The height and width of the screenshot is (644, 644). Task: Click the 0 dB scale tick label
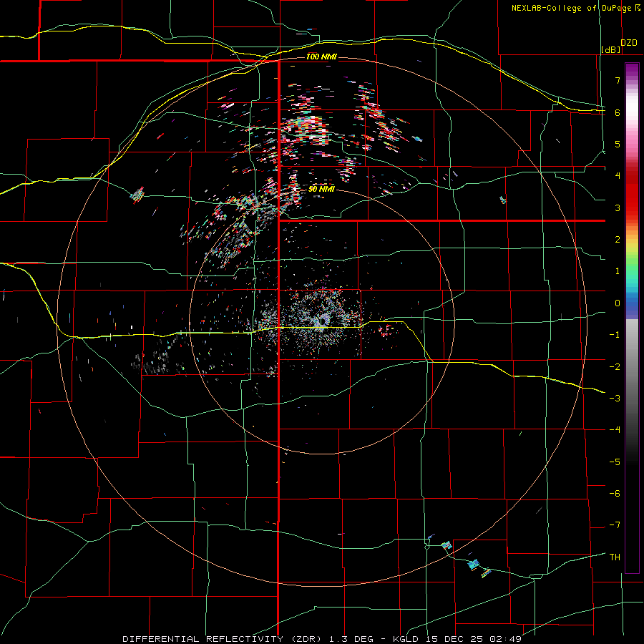618,303
